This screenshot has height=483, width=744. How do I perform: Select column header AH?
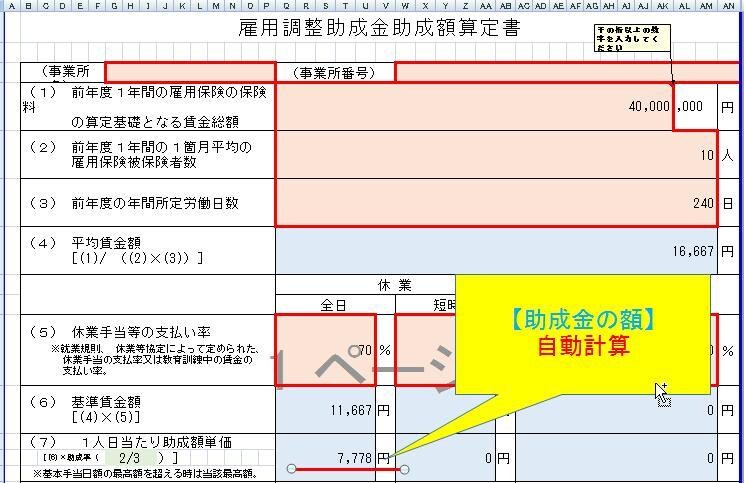609,6
